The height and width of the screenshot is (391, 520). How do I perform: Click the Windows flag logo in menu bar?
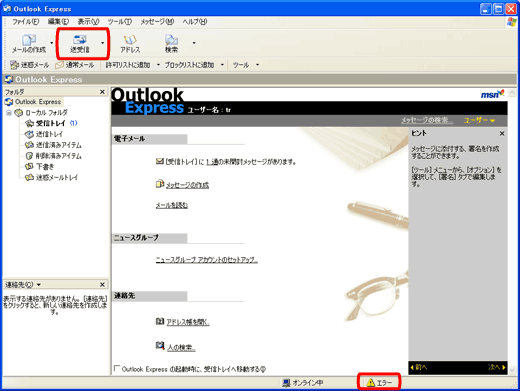pyautogui.click(x=511, y=22)
